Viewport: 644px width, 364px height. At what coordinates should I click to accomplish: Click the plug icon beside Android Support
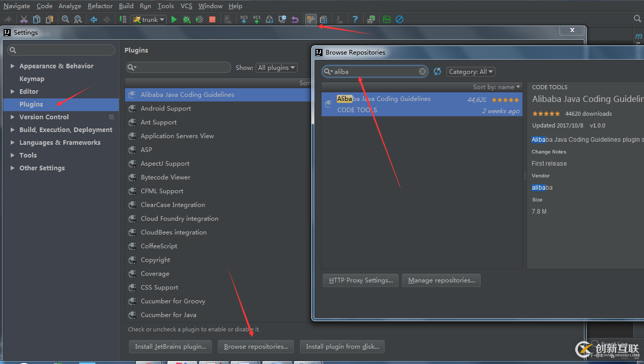(x=132, y=109)
